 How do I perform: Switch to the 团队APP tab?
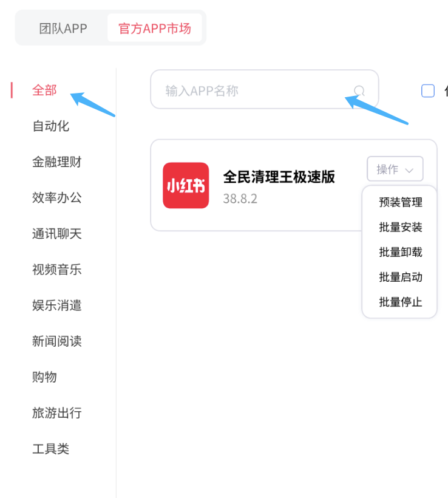pyautogui.click(x=63, y=29)
